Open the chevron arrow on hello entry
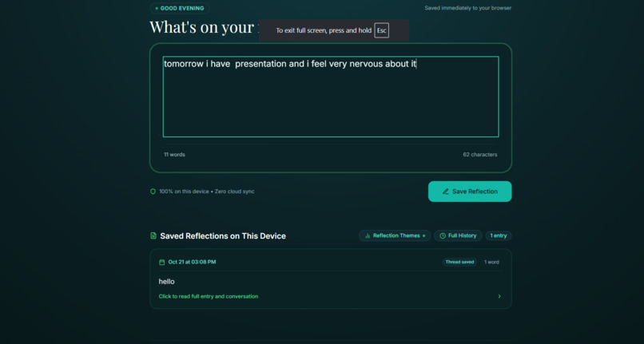The height and width of the screenshot is (344, 644). 499,296
